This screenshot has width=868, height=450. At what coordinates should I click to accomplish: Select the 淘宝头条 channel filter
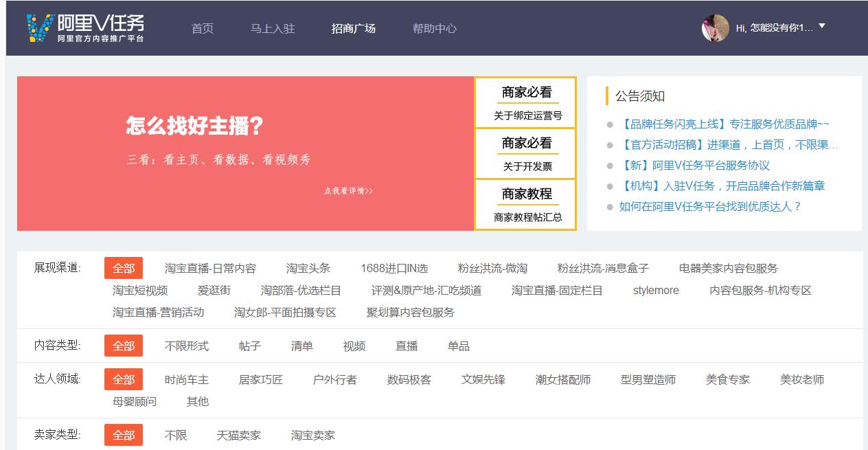click(x=310, y=268)
